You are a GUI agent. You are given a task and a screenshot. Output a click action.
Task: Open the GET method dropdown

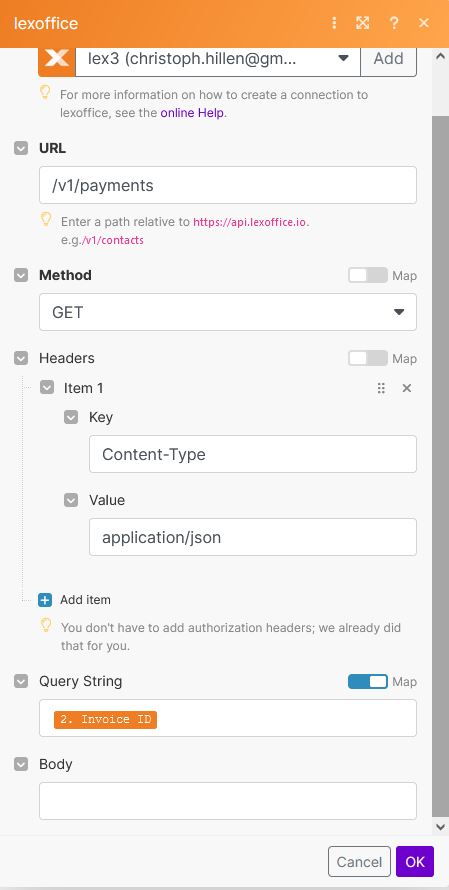(x=228, y=312)
